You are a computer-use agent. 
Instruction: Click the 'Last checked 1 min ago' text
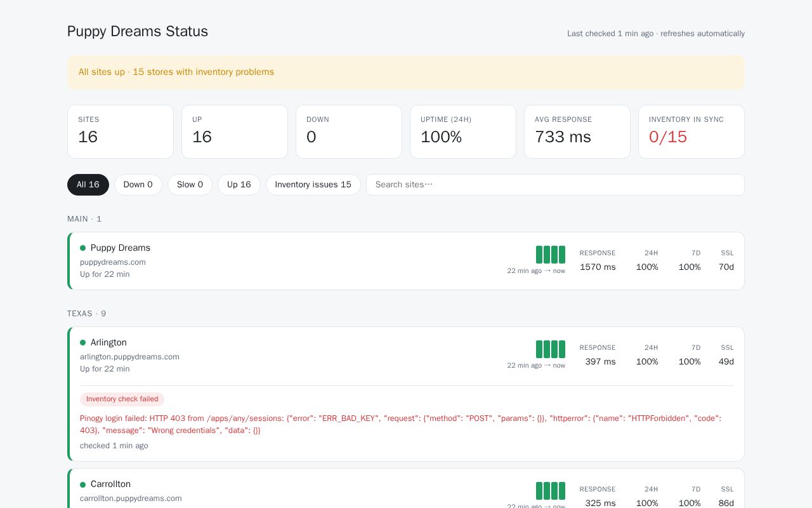[610, 34]
